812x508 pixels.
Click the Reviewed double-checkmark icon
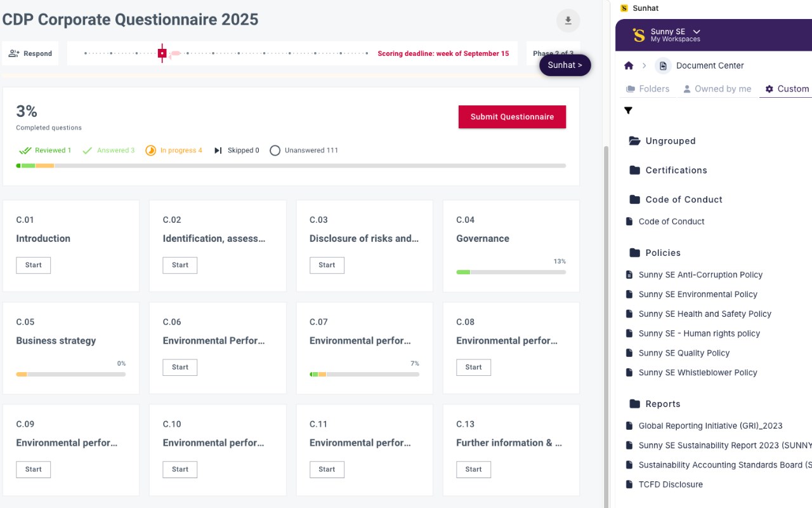coord(25,150)
